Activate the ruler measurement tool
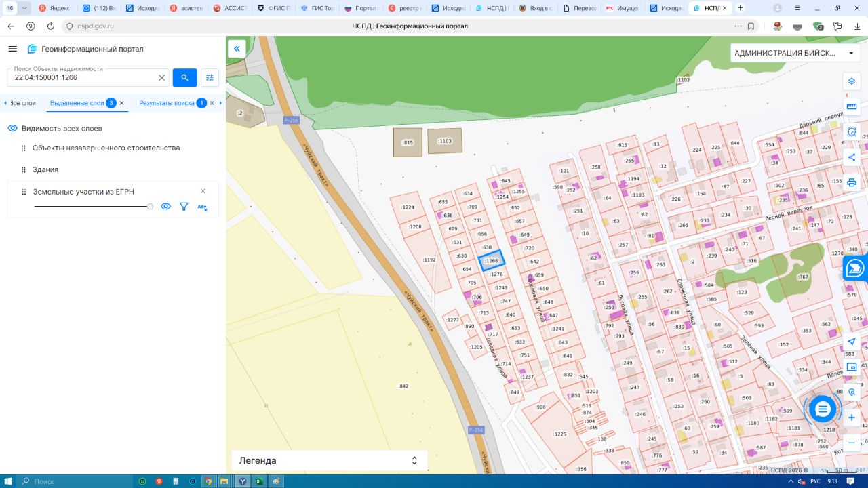The image size is (868, 488). (x=852, y=106)
